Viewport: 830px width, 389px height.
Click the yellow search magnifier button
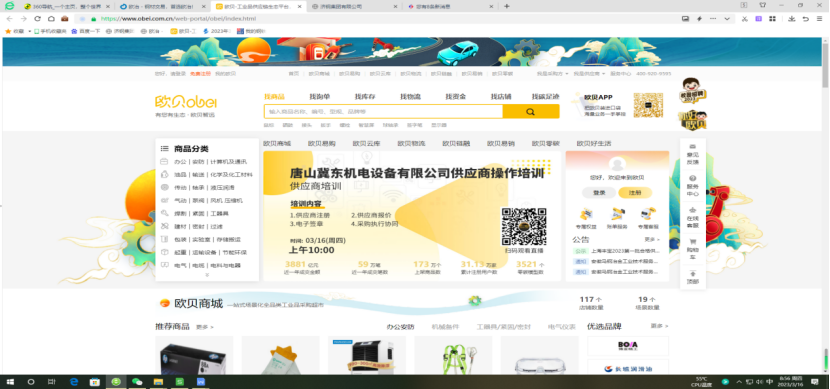click(530, 112)
